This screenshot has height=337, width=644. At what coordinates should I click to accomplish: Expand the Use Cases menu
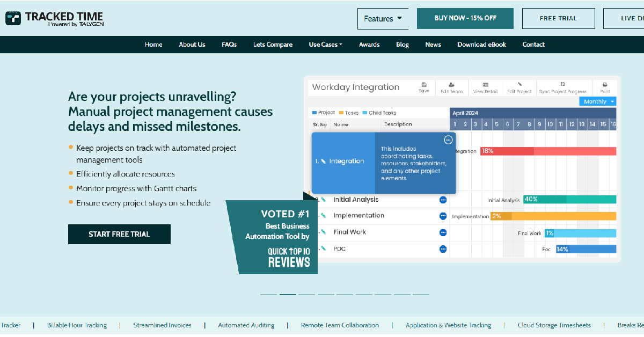pyautogui.click(x=325, y=45)
